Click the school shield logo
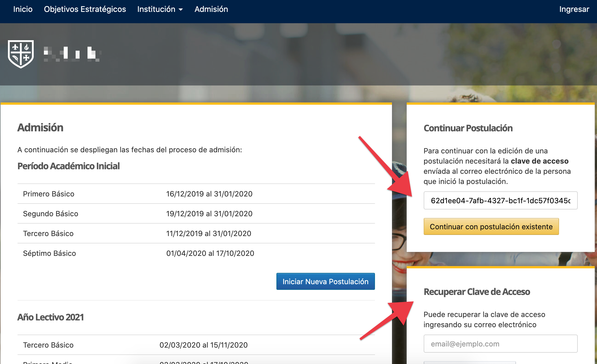 click(21, 54)
